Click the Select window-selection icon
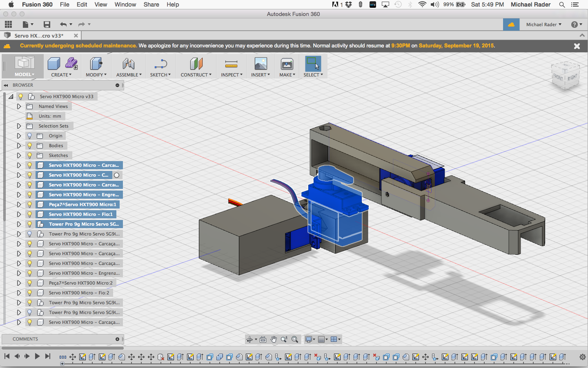This screenshot has width=588, height=368. [313, 63]
